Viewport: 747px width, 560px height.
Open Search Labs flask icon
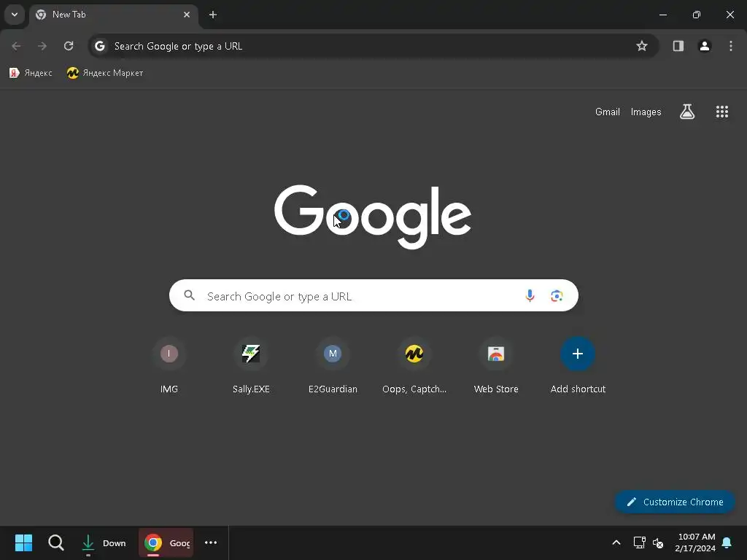pyautogui.click(x=687, y=112)
